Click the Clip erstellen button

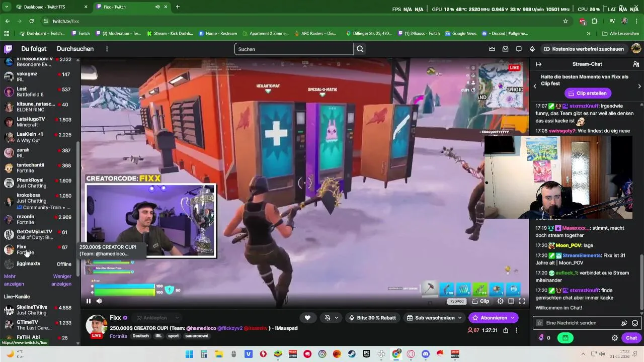click(588, 93)
